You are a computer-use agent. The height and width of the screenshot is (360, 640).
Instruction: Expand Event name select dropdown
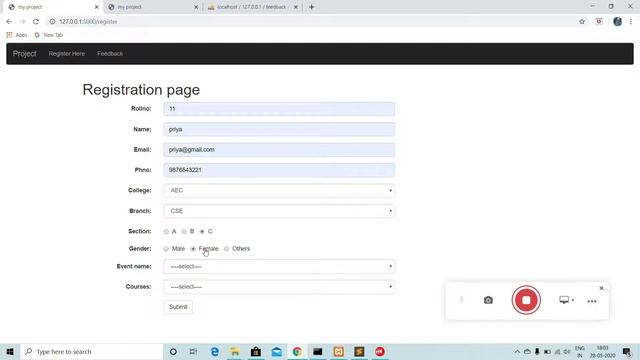click(x=279, y=267)
